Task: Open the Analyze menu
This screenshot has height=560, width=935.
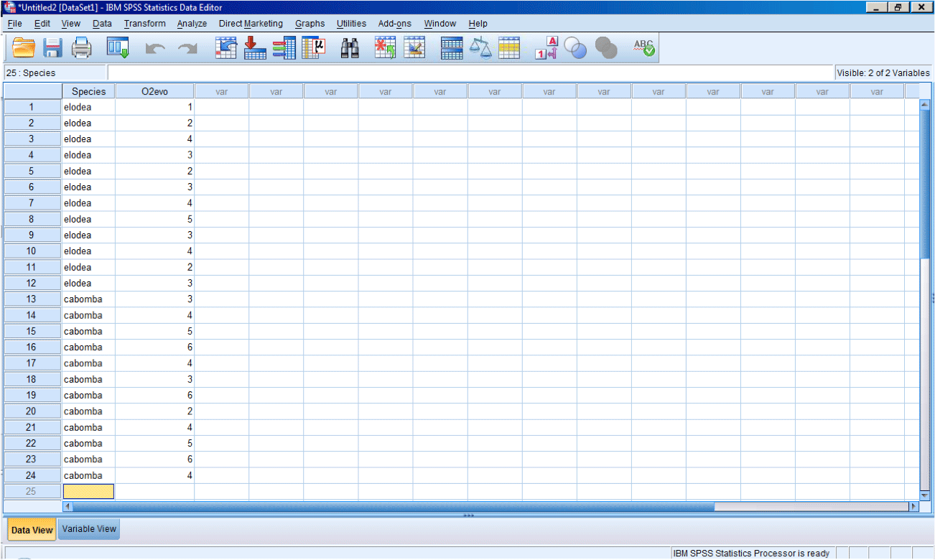Action: pyautogui.click(x=192, y=24)
